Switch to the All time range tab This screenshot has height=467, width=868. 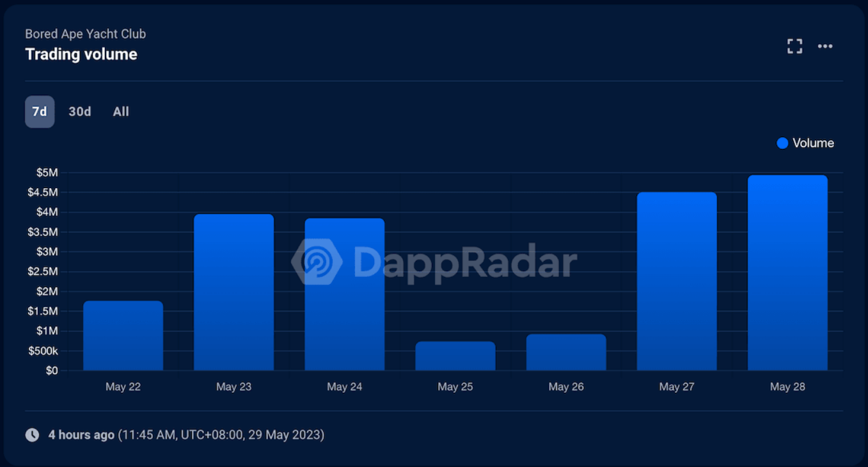click(121, 112)
